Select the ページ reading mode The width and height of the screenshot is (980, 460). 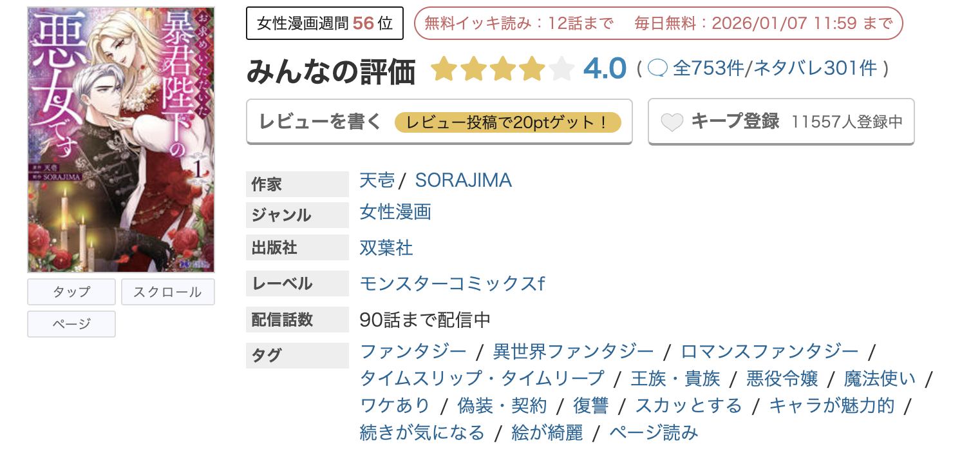coord(71,324)
